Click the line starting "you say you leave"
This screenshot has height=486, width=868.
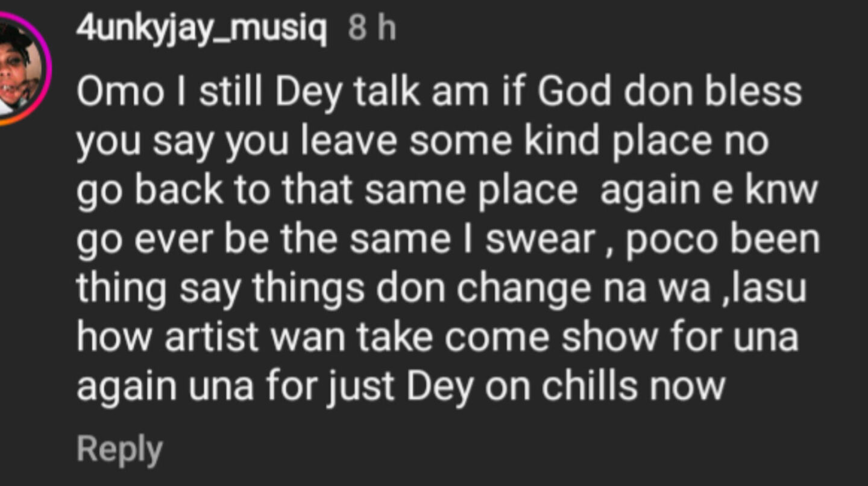point(422,142)
